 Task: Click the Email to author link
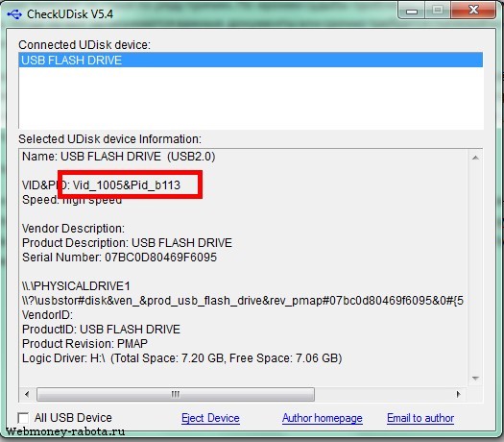coord(420,418)
